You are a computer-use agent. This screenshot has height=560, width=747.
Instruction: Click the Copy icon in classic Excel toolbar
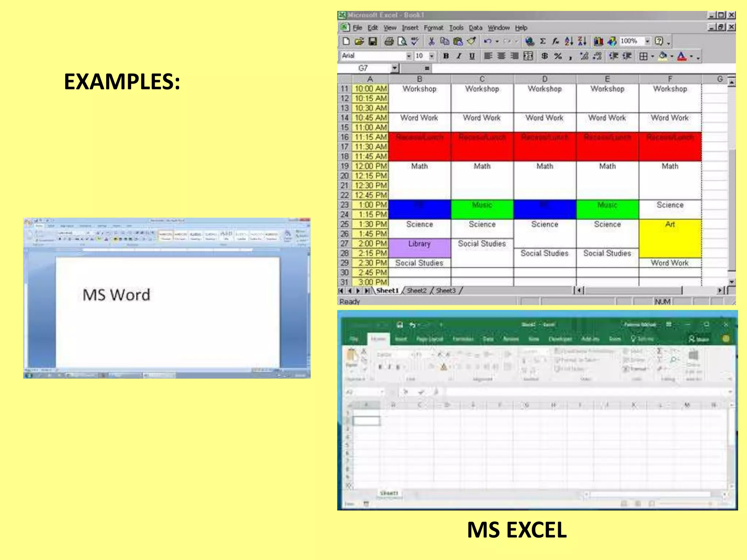tap(445, 41)
